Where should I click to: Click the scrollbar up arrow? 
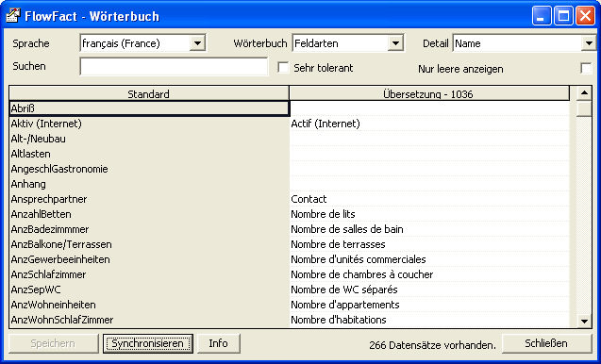point(584,92)
